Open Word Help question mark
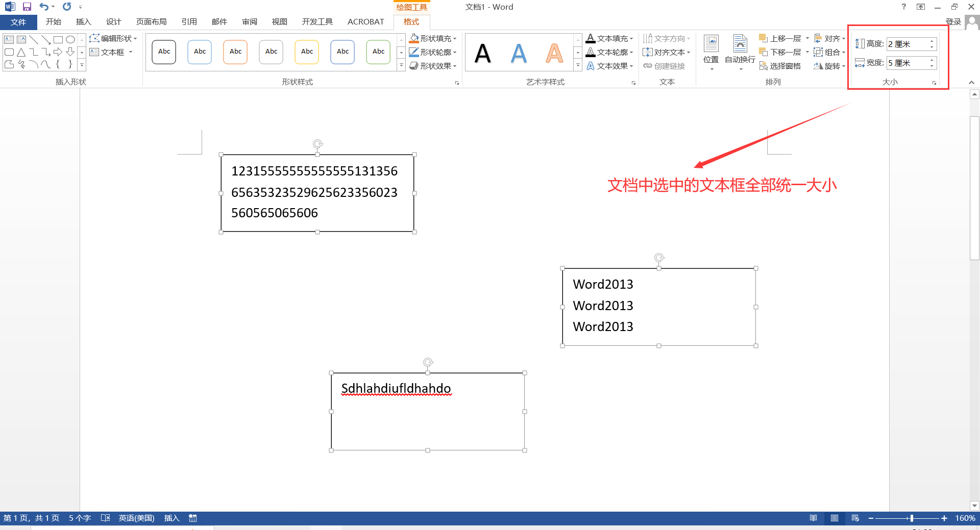The image size is (980, 530). [904, 7]
